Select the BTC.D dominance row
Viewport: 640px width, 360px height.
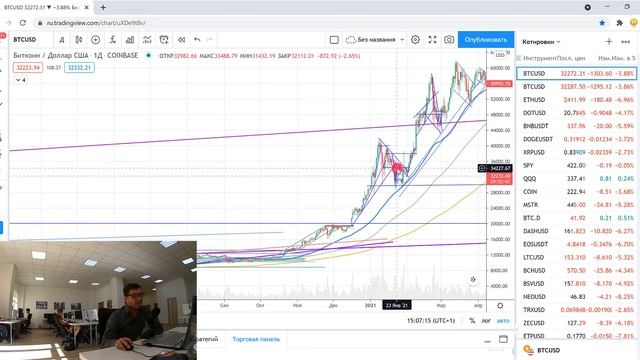576,218
